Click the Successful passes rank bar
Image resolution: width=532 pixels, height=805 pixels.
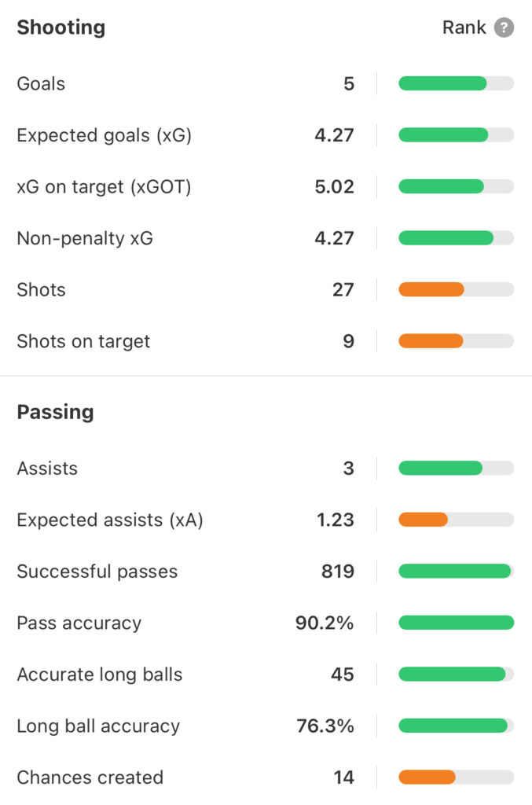point(456,571)
